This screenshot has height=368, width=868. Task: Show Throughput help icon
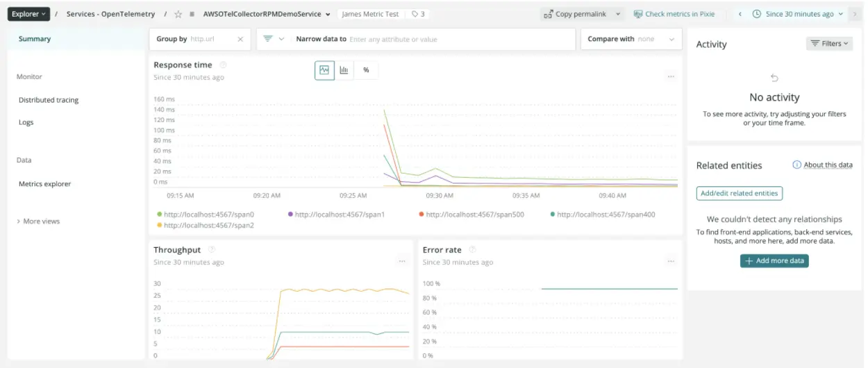(212, 250)
